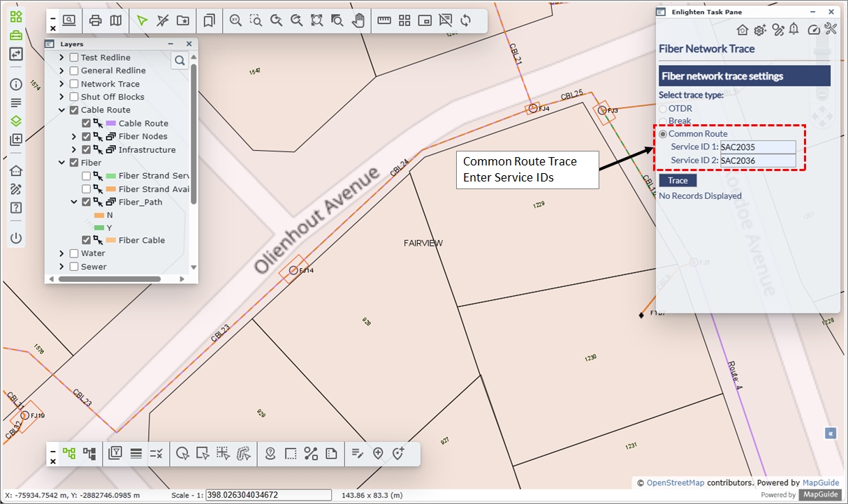Open the OpenStreetMap link

(x=675, y=483)
